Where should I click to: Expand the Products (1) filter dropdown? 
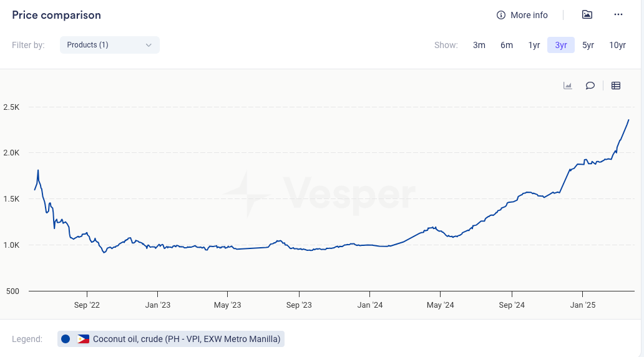pyautogui.click(x=109, y=45)
